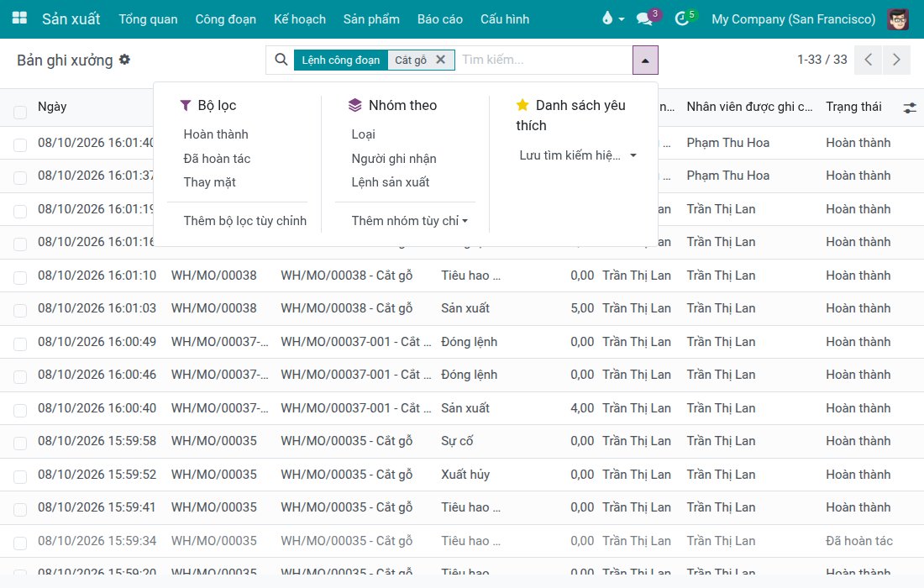This screenshot has height=588, width=924.
Task: Go to the next page arrow
Action: tap(896, 60)
